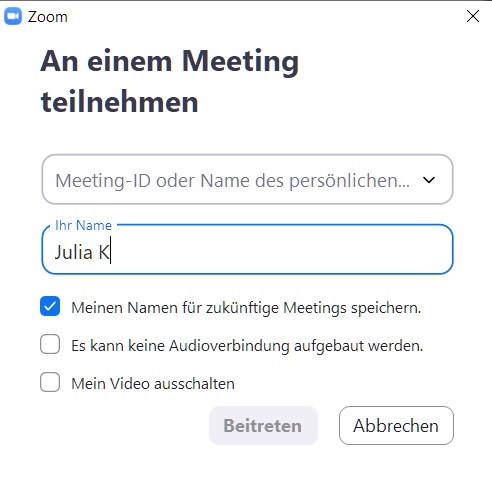This screenshot has width=492, height=483.
Task: Close the Zoom join dialog window
Action: (473, 16)
